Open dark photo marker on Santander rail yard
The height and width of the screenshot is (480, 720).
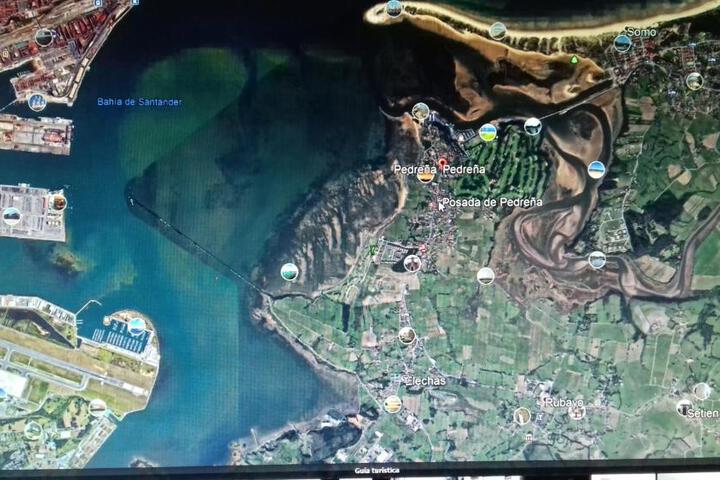pyautogui.click(x=44, y=37)
